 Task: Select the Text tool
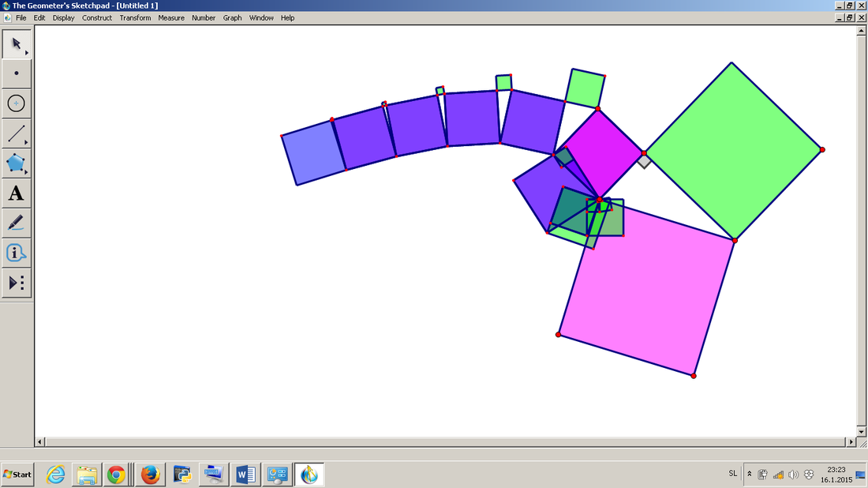click(17, 193)
